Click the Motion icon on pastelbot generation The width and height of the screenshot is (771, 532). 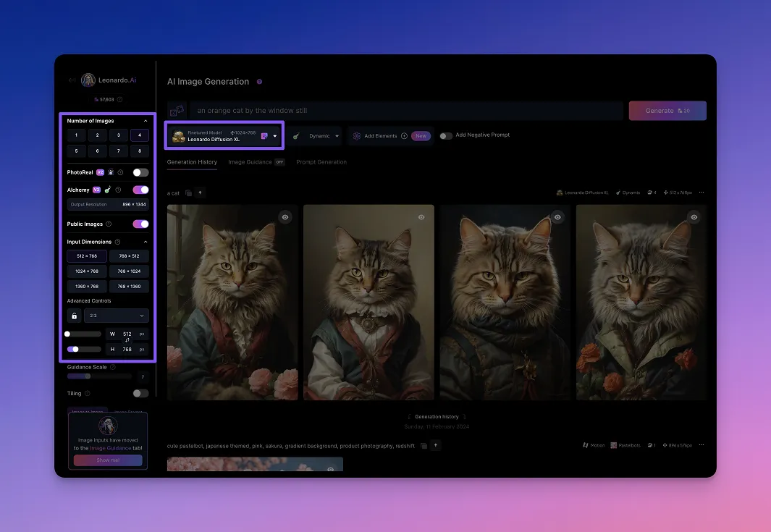point(585,445)
